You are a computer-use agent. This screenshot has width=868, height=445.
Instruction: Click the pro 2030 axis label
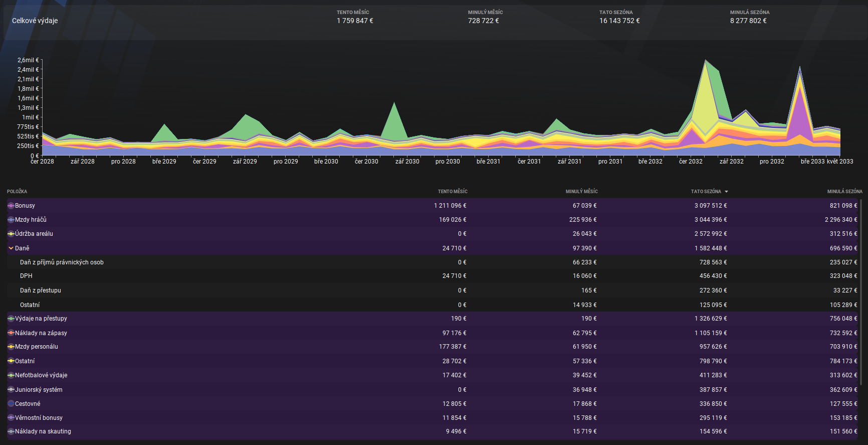click(448, 162)
